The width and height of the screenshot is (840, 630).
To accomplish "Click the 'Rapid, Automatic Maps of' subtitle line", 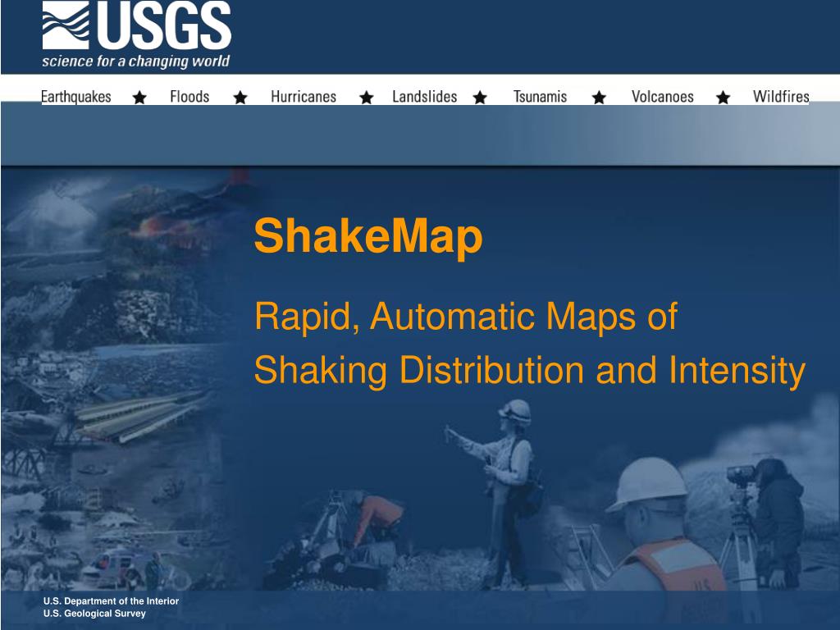I will (466, 317).
